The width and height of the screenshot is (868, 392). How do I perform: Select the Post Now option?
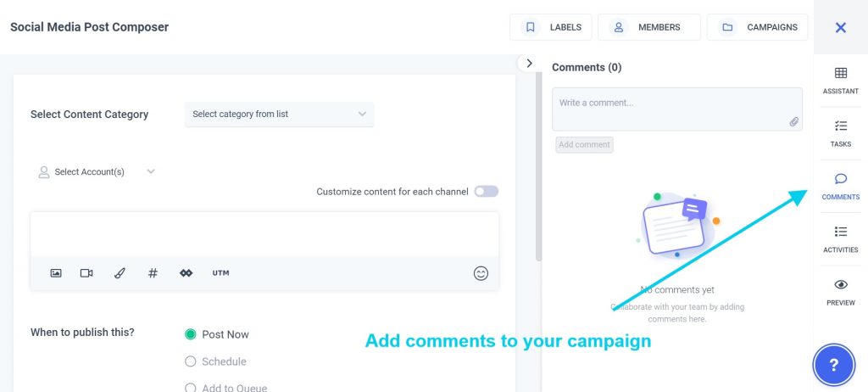[191, 334]
